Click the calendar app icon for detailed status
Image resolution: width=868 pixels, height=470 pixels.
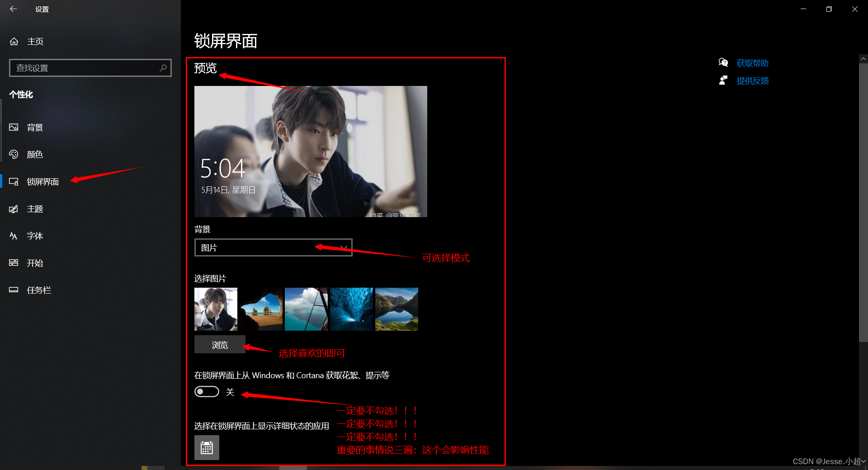(x=207, y=447)
